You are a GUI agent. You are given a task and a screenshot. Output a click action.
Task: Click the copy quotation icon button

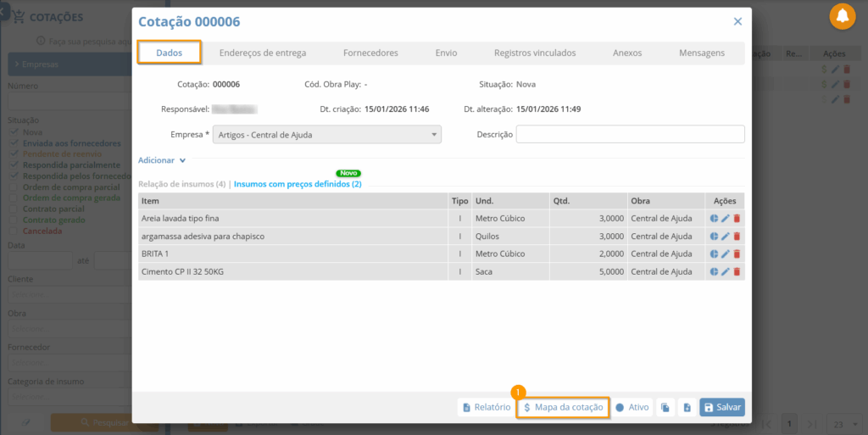point(666,408)
